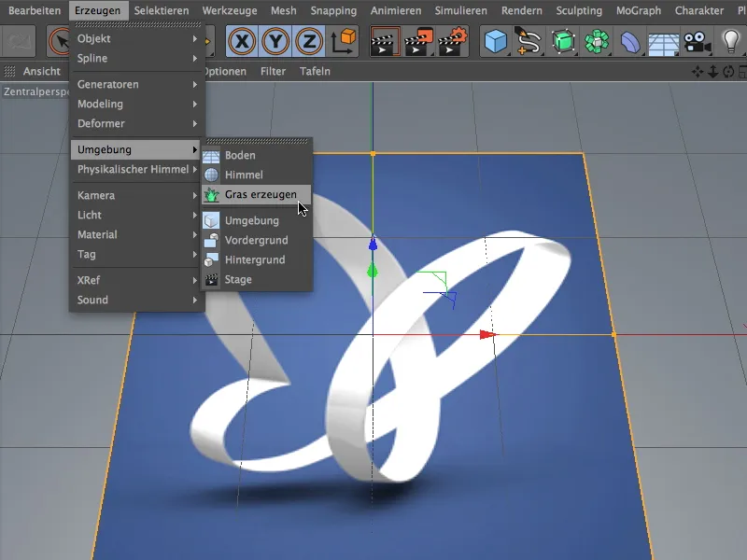Image resolution: width=747 pixels, height=560 pixels.
Task: Select the spline pen tool icon
Action: point(529,41)
